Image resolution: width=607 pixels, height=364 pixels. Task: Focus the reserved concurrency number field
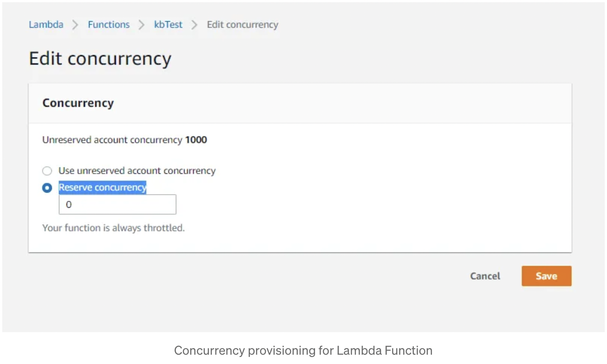point(117,205)
